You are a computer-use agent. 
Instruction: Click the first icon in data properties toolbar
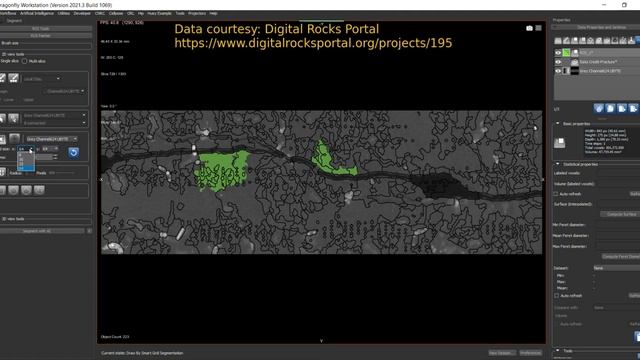[x=558, y=40]
